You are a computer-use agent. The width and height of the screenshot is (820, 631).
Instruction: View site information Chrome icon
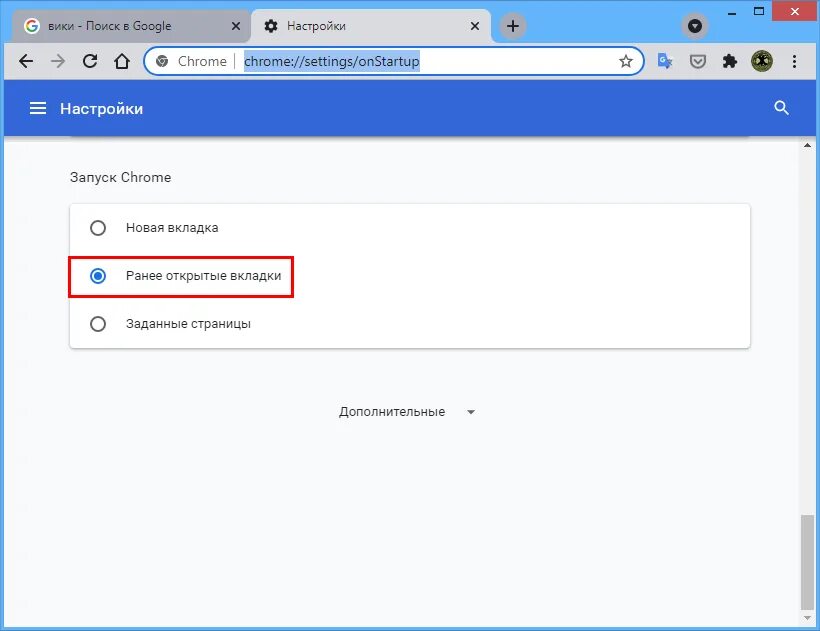[162, 61]
